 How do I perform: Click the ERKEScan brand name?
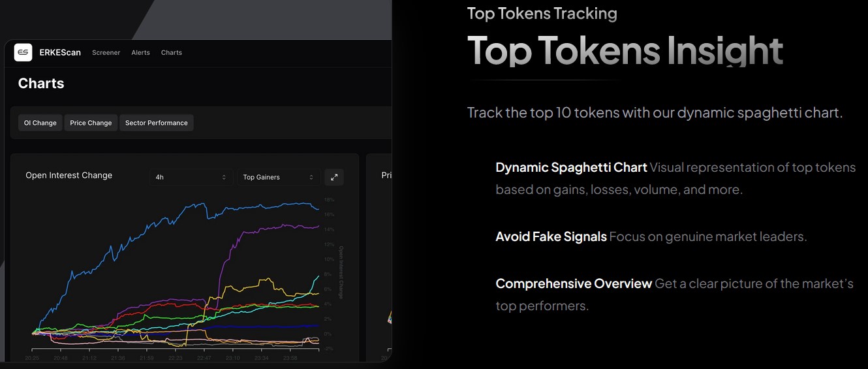[x=60, y=52]
